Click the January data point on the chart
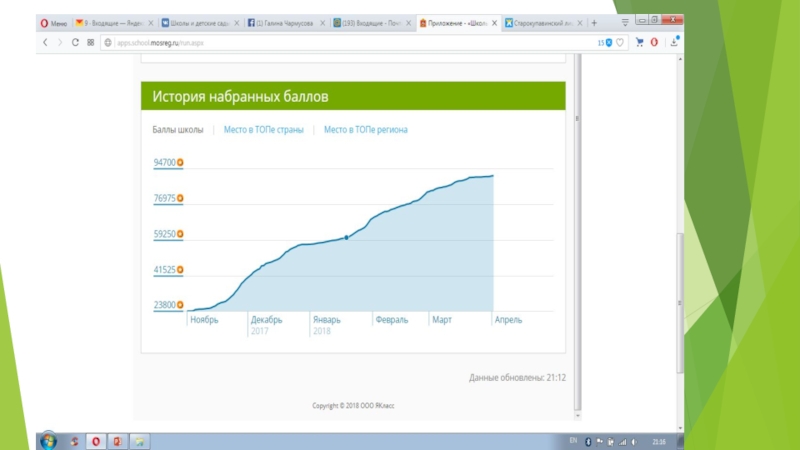The image size is (800, 450). coord(346,237)
